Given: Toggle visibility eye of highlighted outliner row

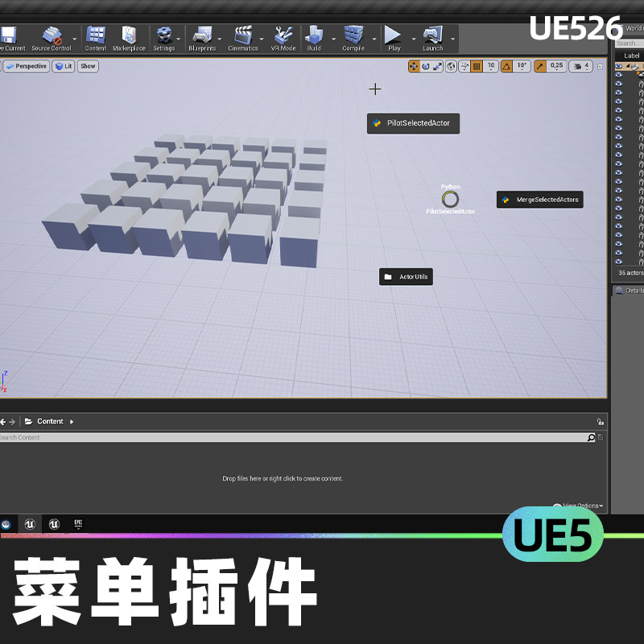Looking at the screenshot, I should coord(618,66).
